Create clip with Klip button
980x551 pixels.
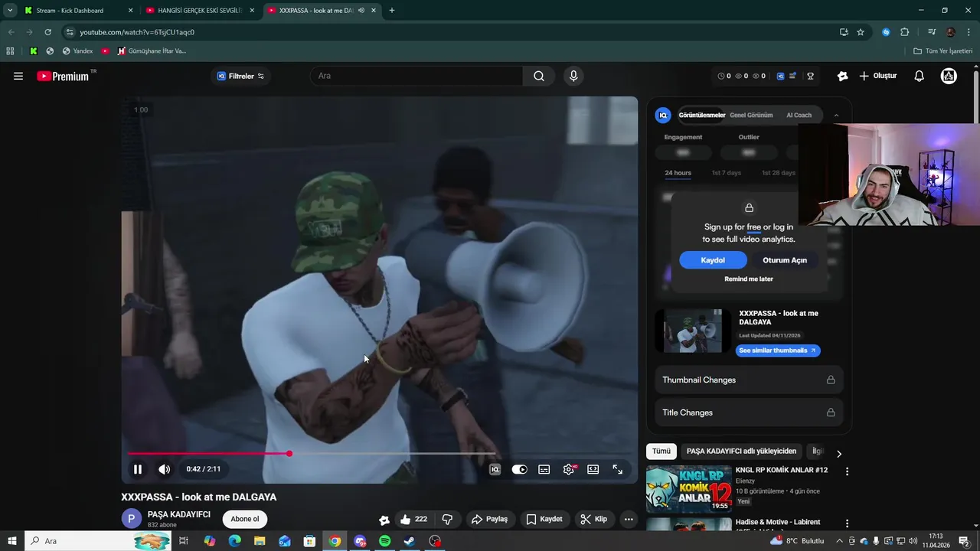tap(594, 519)
